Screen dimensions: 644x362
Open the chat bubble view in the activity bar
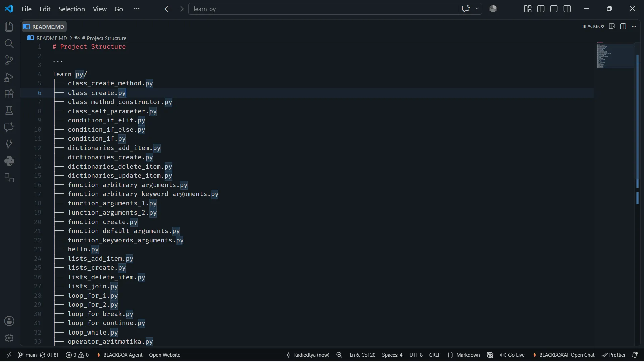click(x=9, y=127)
